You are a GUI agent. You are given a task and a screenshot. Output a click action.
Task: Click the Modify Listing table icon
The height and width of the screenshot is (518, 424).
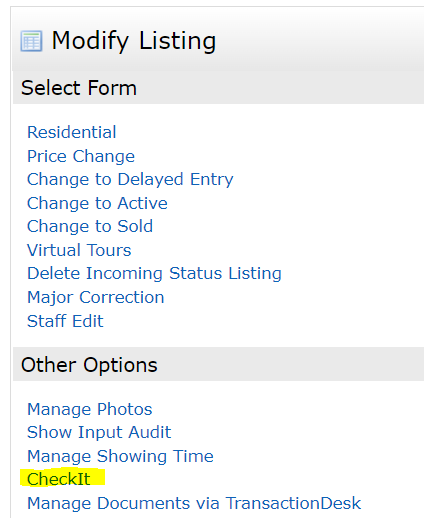pyautogui.click(x=31, y=41)
